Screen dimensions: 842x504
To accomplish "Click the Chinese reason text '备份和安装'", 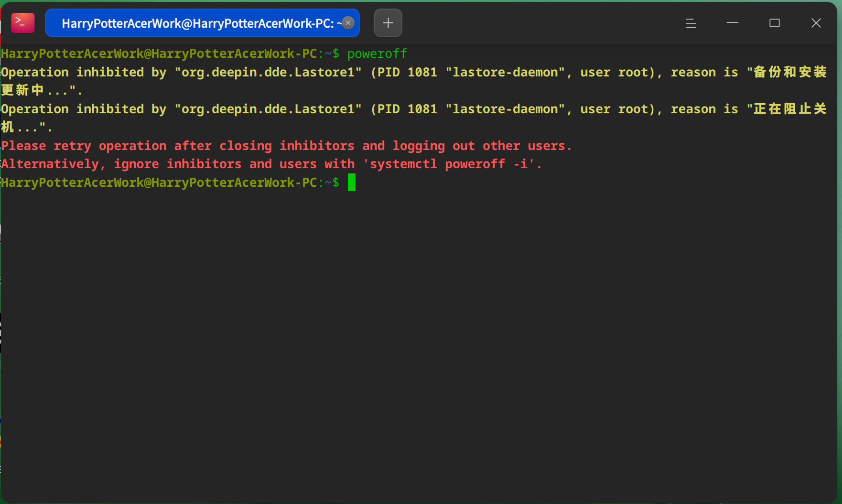I will click(790, 72).
